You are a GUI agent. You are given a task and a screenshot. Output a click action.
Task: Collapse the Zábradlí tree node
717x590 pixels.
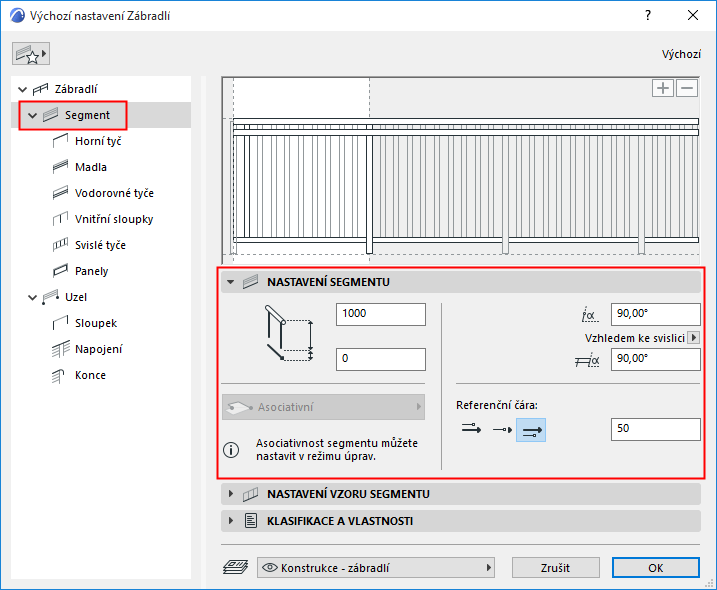tap(22, 89)
